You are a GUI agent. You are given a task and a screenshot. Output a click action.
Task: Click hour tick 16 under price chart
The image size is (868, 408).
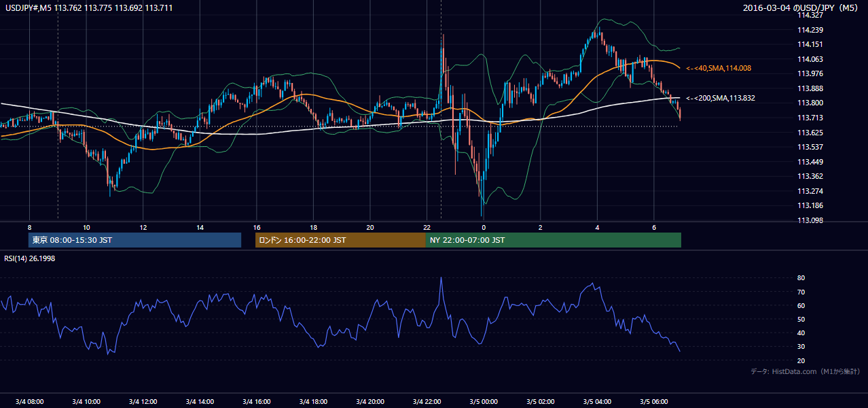257,227
